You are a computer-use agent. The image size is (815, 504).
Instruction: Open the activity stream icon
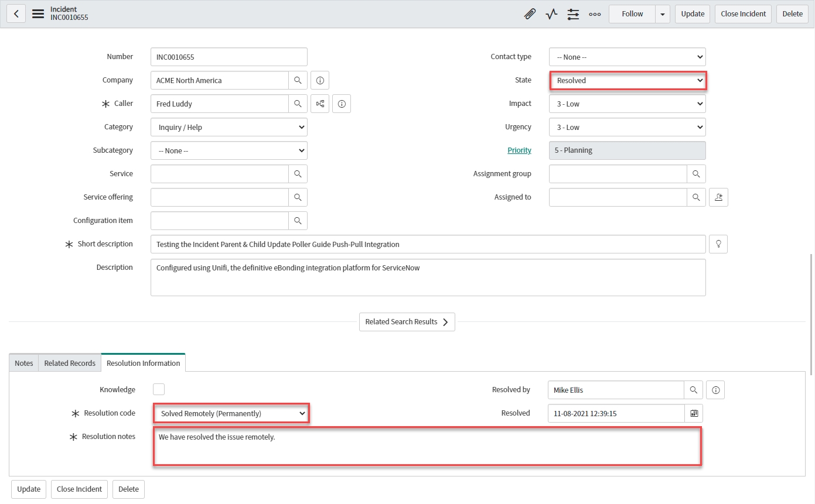tap(551, 14)
